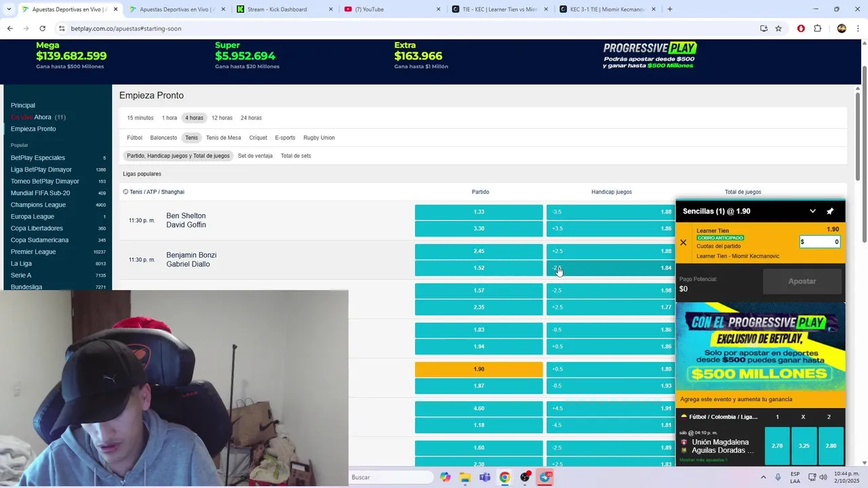Open the Ben Shelton vs David Goffin match

tap(186, 220)
